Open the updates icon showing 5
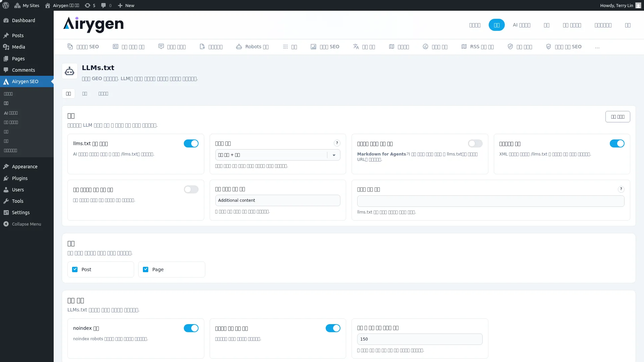Image resolution: width=644 pixels, height=362 pixels. 90,5
